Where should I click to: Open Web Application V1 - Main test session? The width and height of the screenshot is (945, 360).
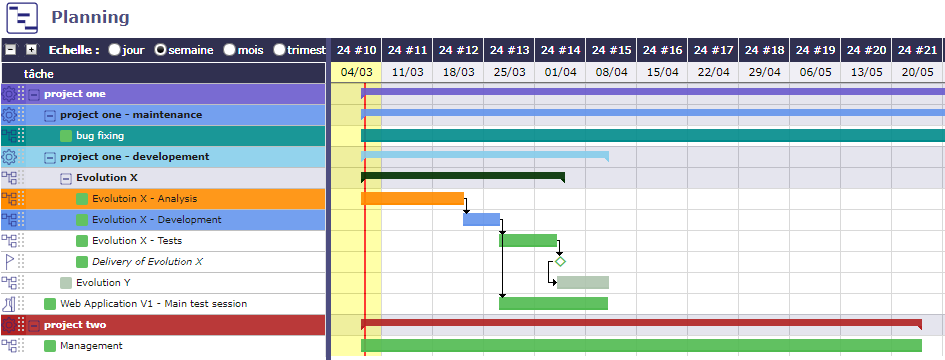[153, 304]
